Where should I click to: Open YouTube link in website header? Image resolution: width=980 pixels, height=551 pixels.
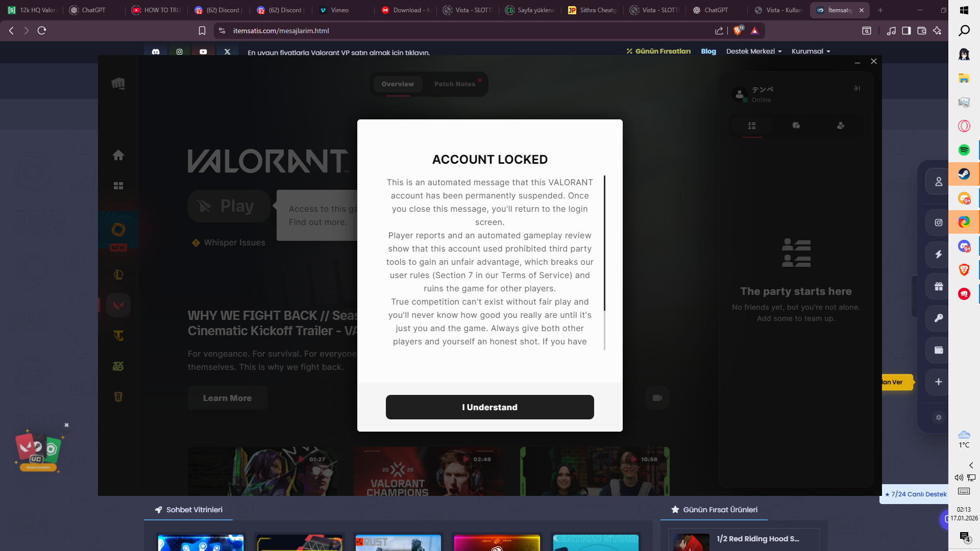pos(203,52)
